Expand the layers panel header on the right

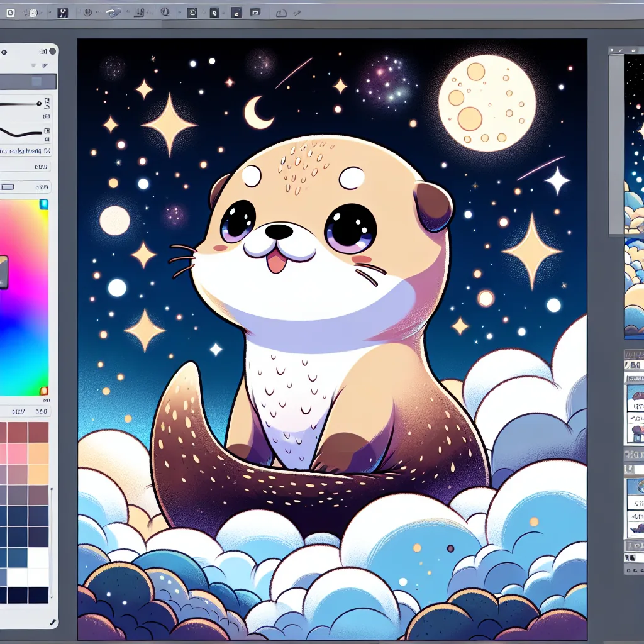633,354
